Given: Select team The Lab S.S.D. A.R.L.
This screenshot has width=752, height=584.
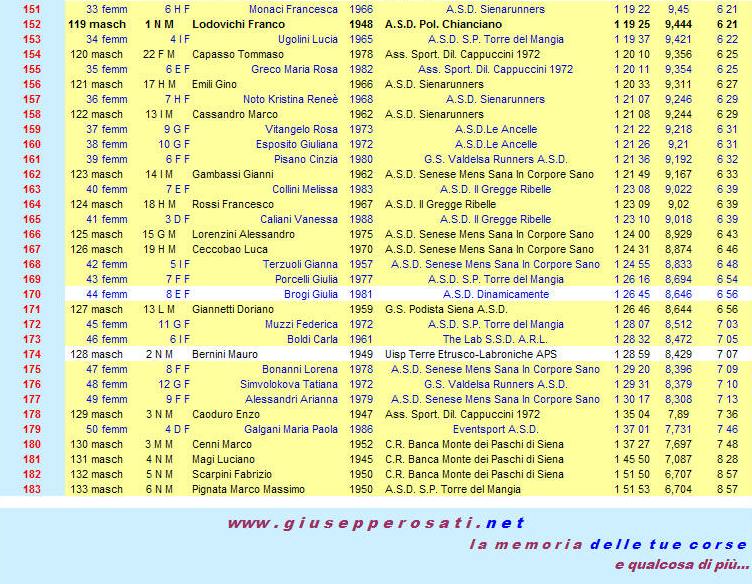Looking at the screenshot, I should click(495, 339).
